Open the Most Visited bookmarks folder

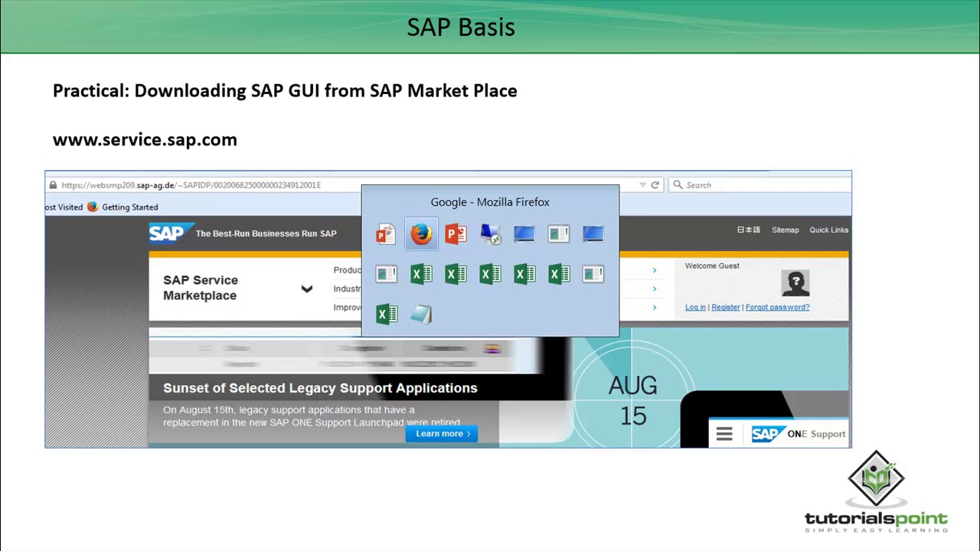click(x=64, y=207)
